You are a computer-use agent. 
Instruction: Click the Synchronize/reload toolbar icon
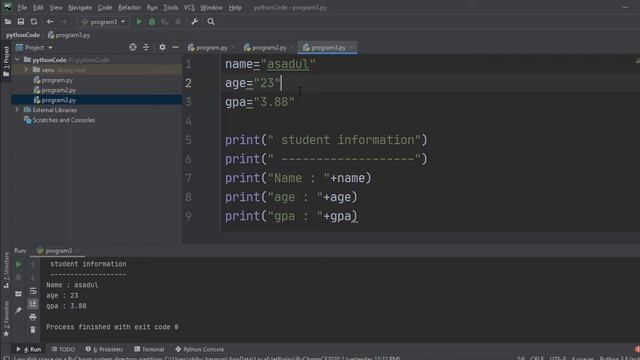tap(34, 22)
